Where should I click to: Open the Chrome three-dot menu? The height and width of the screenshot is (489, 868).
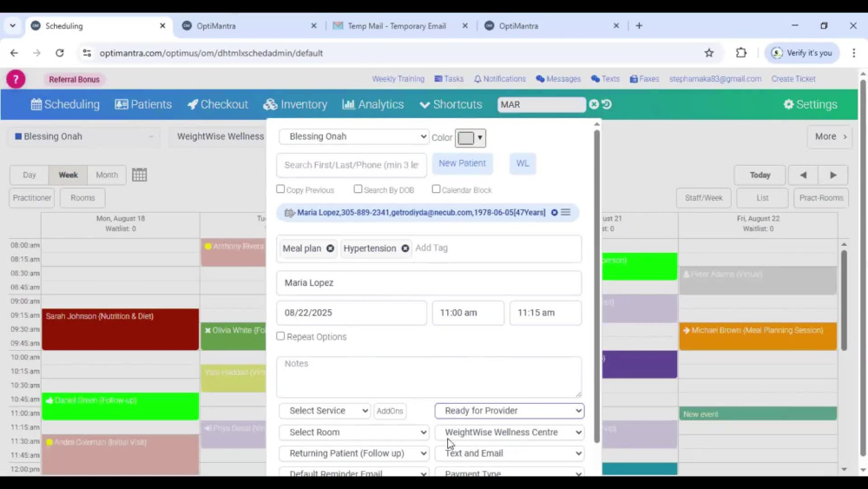coord(853,53)
